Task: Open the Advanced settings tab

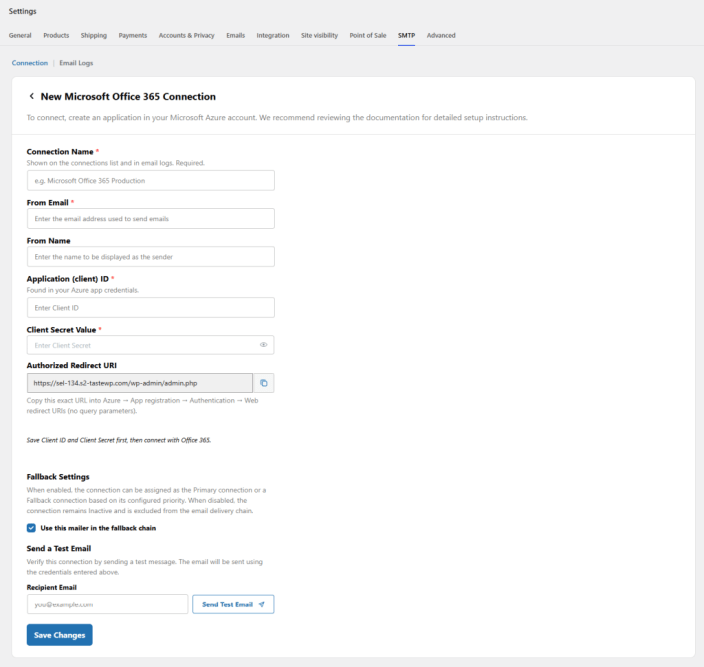Action: (x=441, y=35)
